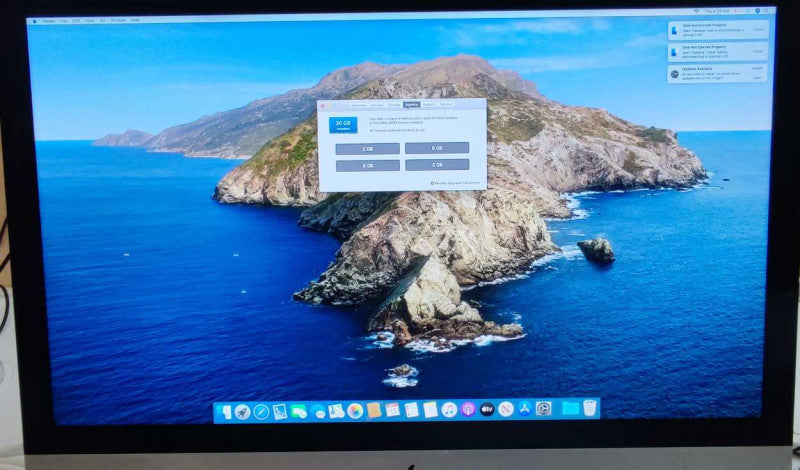Open Notes yellow pad icon in Dock

tap(430, 409)
